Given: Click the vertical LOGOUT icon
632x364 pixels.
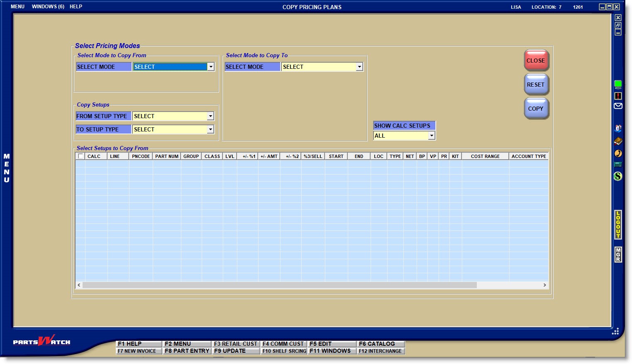Looking at the screenshot, I should (618, 225).
